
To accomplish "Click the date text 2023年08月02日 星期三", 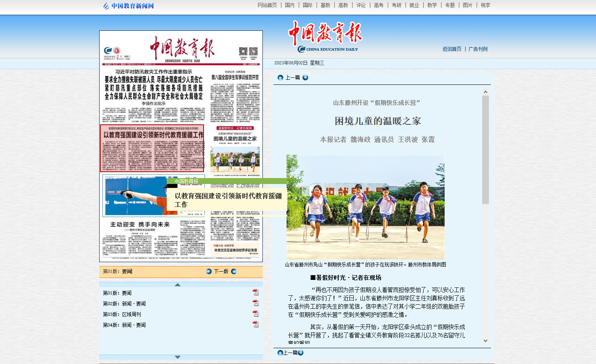I will point(299,63).
